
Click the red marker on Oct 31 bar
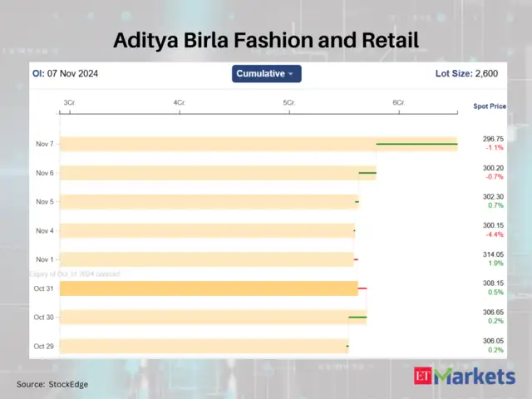362,288
